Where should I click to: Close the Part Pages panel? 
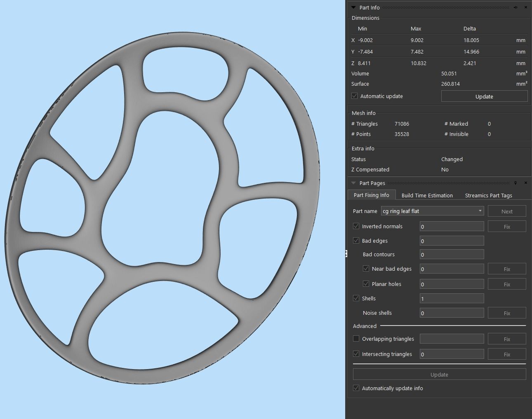pyautogui.click(x=526, y=183)
